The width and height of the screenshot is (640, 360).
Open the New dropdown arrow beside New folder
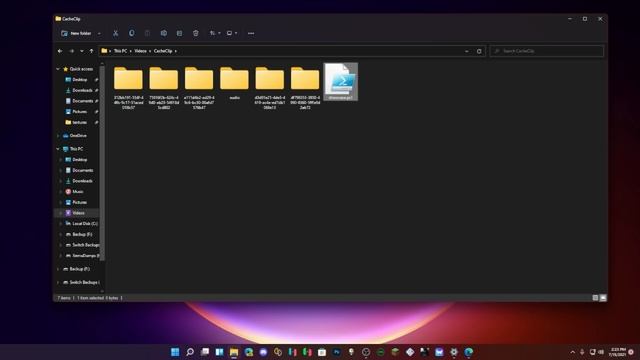(x=99, y=33)
